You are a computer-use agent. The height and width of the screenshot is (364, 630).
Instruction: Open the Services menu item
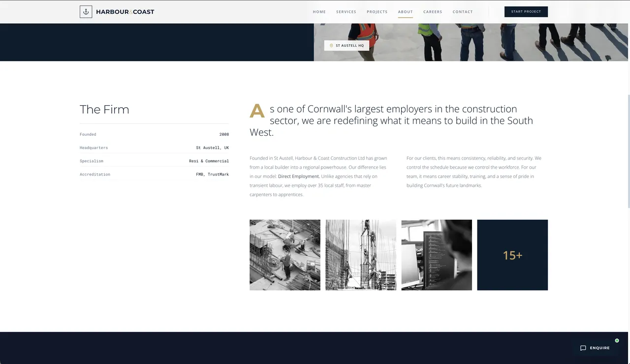(346, 12)
